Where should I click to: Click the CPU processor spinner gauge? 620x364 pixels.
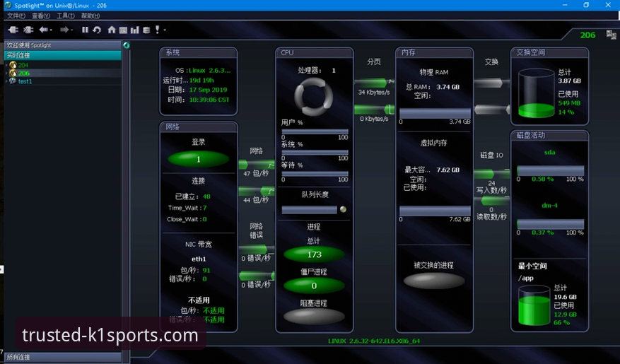(x=314, y=96)
